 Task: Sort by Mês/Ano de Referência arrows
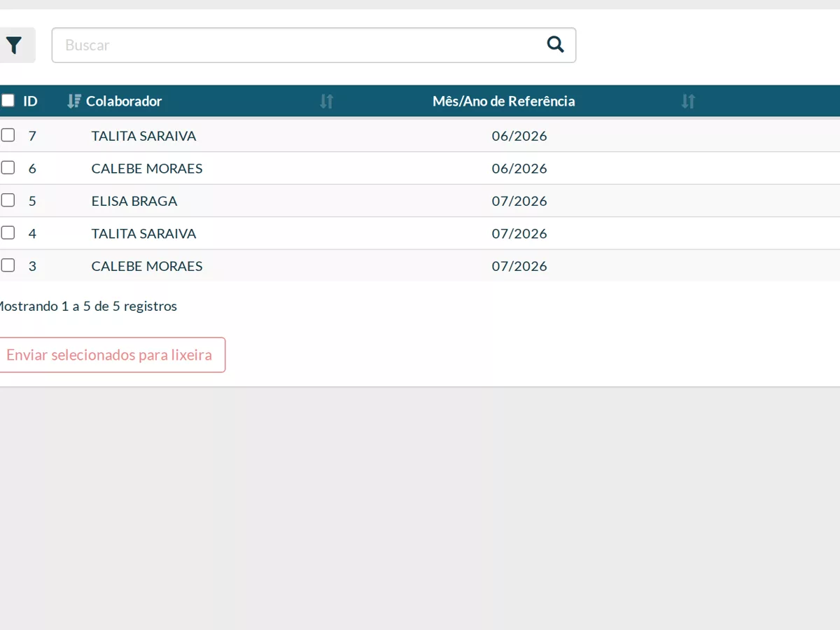688,101
